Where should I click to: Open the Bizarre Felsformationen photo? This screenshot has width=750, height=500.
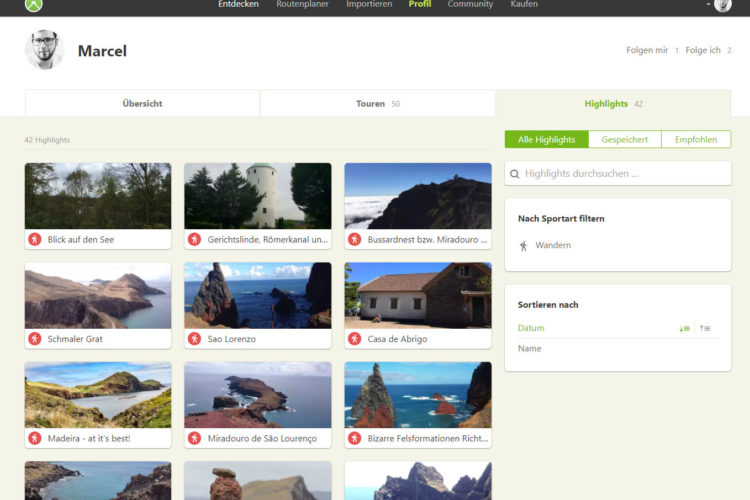pyautogui.click(x=418, y=395)
